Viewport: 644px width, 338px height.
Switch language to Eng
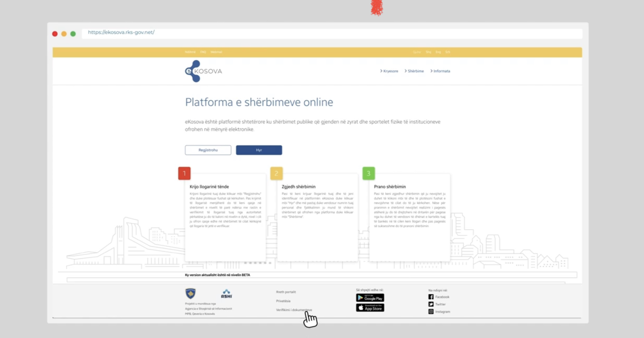(438, 52)
